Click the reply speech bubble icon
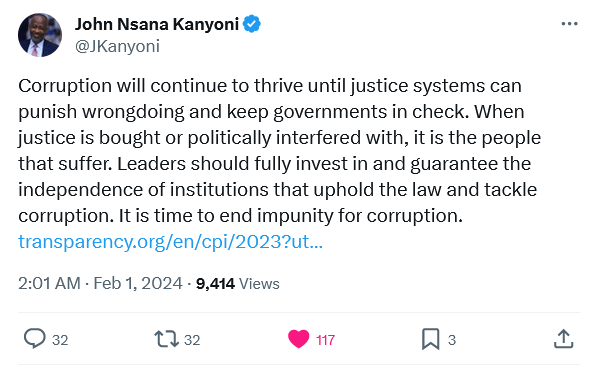This screenshot has width=598, height=365. [x=35, y=338]
